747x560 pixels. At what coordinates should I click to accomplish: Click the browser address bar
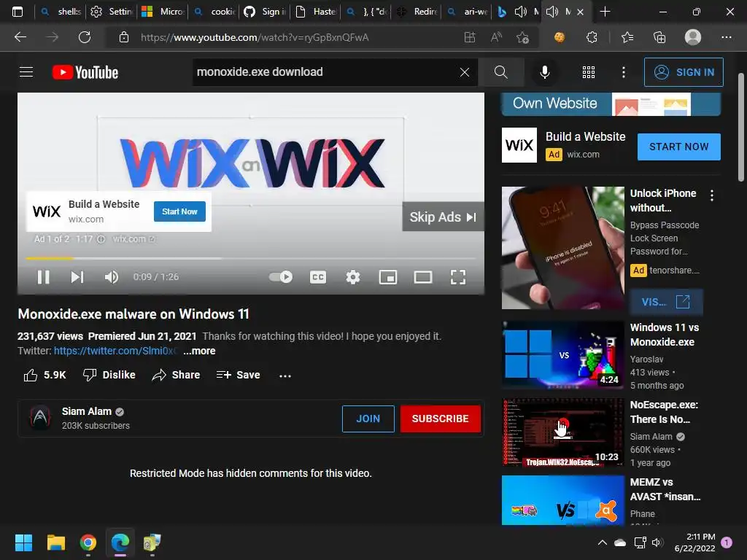[x=286, y=37]
